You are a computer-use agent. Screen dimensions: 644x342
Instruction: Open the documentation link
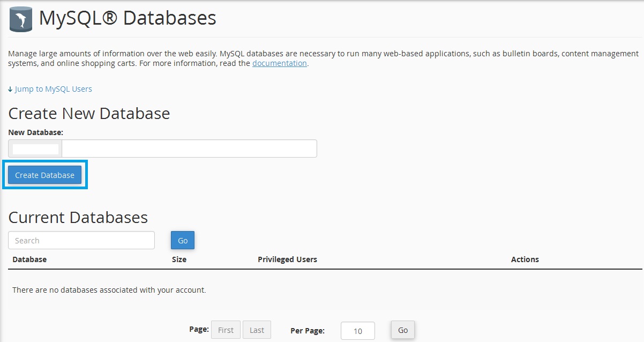pos(280,63)
